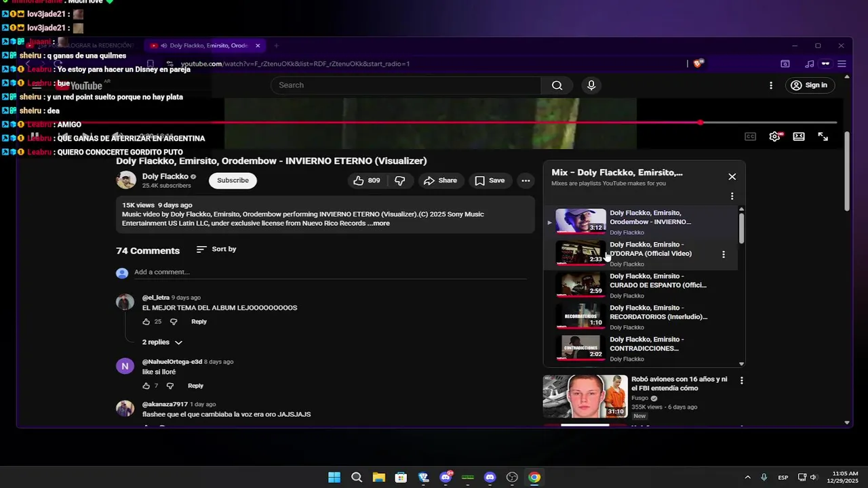Click into the YouTube Search field
Screen dimensions: 868x488
406,85
